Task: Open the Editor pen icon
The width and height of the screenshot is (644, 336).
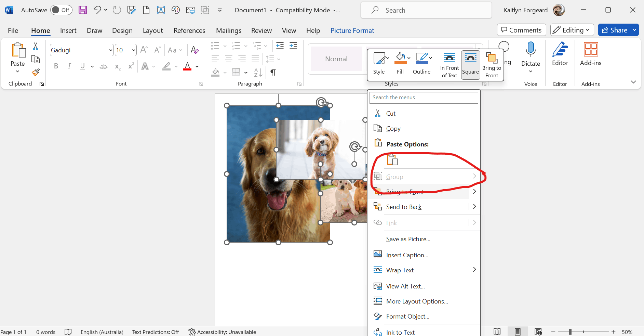Action: pyautogui.click(x=560, y=50)
